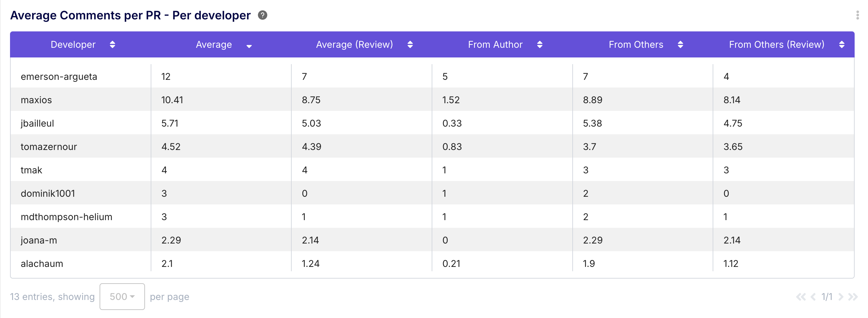This screenshot has width=868, height=318.
Task: Click developer name mdthompson-helium
Action: 66,217
